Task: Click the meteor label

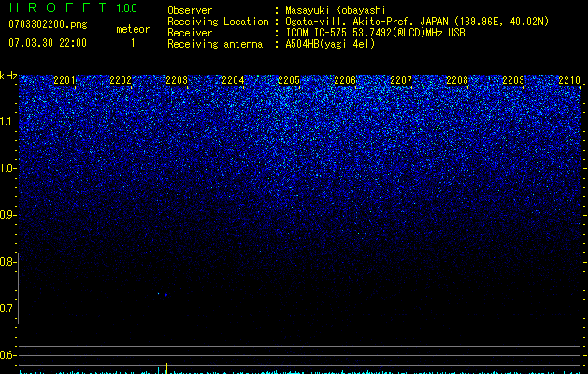Action: pyautogui.click(x=133, y=29)
